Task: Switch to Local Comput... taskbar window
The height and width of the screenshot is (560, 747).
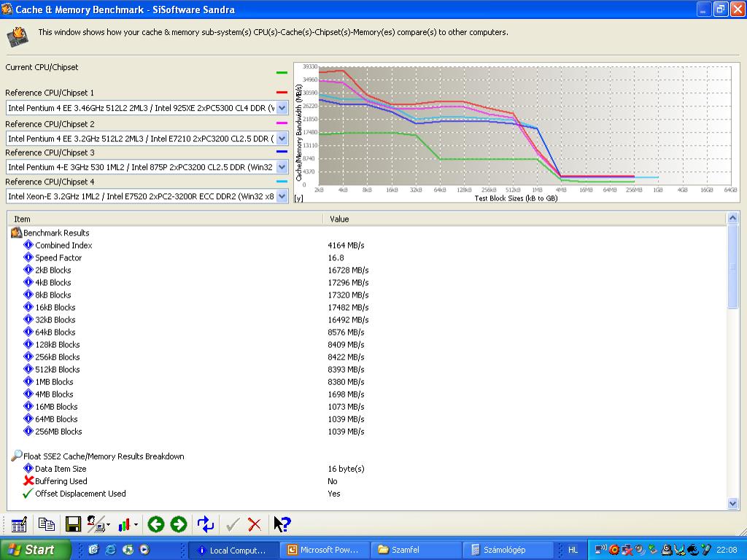Action: coord(233,550)
